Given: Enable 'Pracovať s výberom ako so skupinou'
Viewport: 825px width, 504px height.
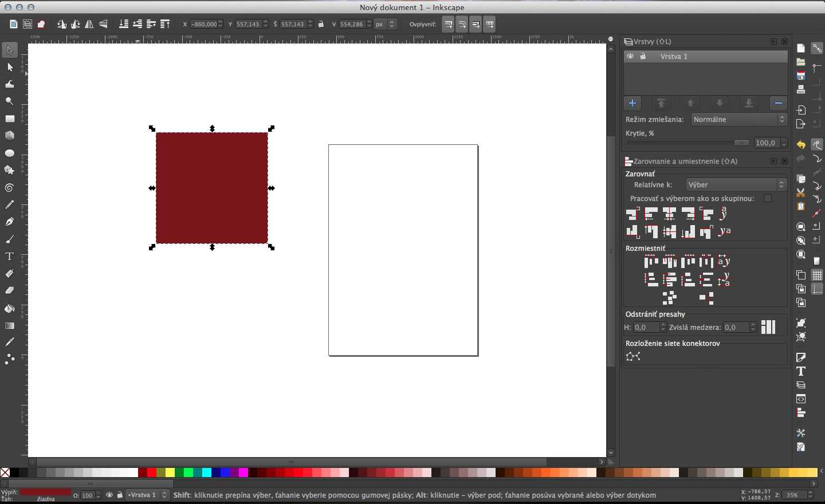Looking at the screenshot, I should [768, 198].
